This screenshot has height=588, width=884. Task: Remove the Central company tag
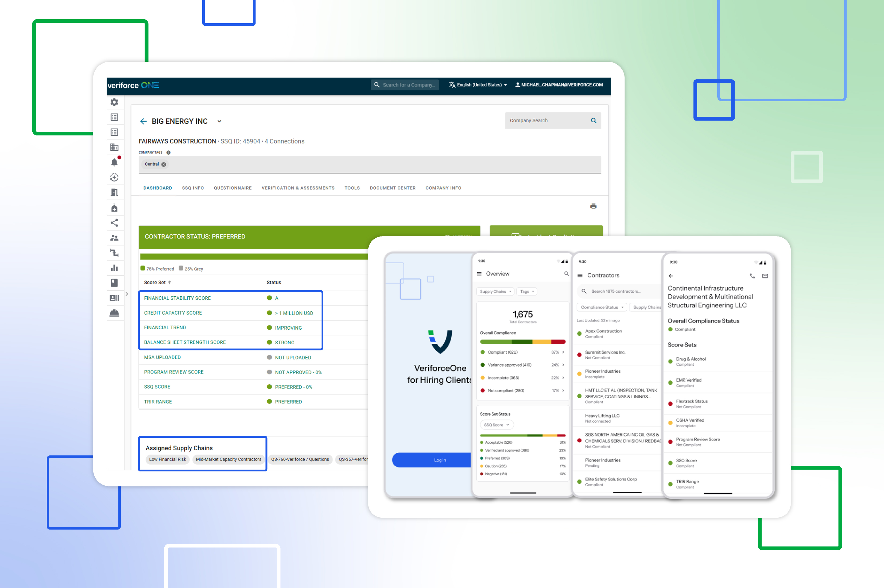164,164
